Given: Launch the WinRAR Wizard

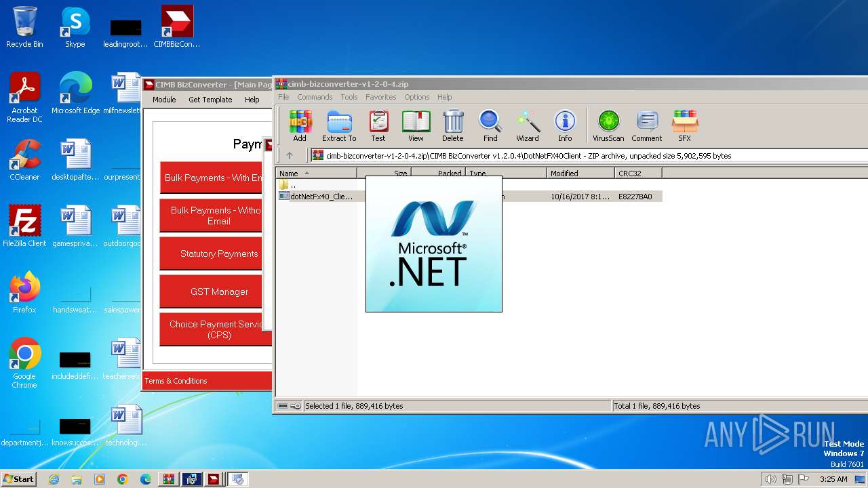Looking at the screenshot, I should [528, 126].
